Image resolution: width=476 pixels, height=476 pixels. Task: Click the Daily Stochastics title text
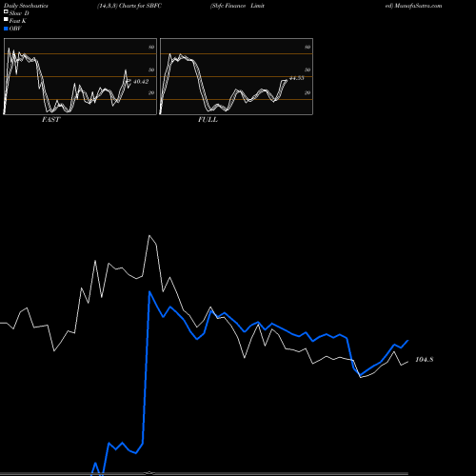point(26,6)
